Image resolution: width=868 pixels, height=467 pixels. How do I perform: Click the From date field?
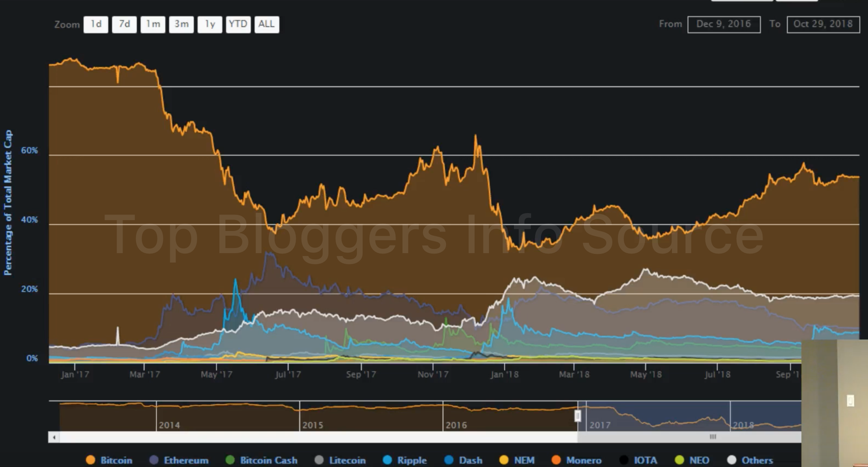[724, 24]
